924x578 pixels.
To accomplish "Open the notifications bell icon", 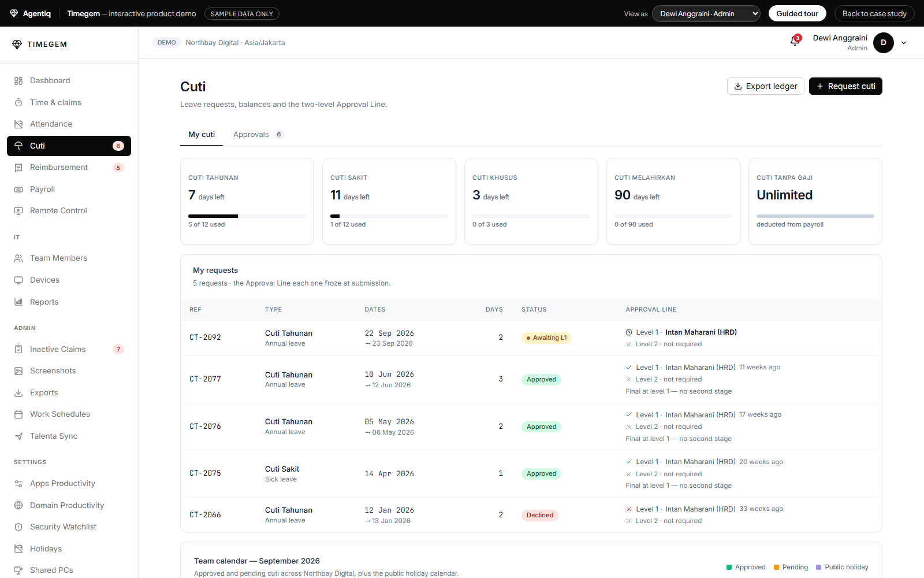I will click(x=795, y=41).
